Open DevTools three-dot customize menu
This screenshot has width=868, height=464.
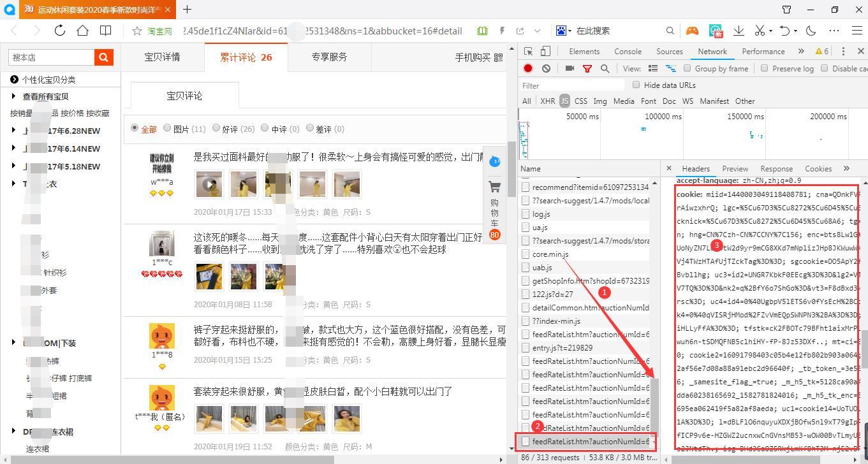click(x=843, y=52)
